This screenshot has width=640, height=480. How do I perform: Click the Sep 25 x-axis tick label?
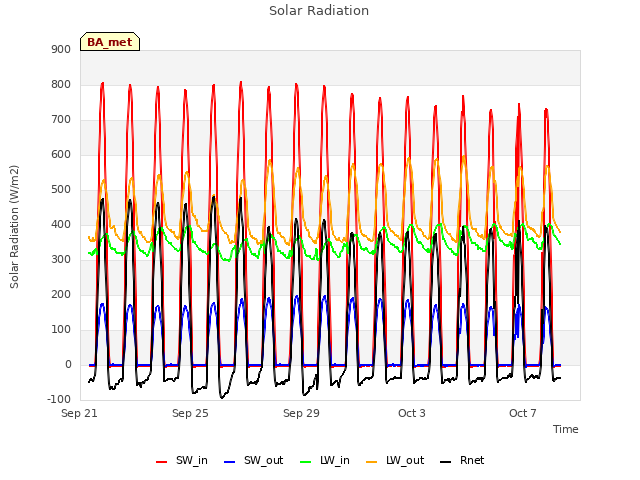pyautogui.click(x=190, y=413)
